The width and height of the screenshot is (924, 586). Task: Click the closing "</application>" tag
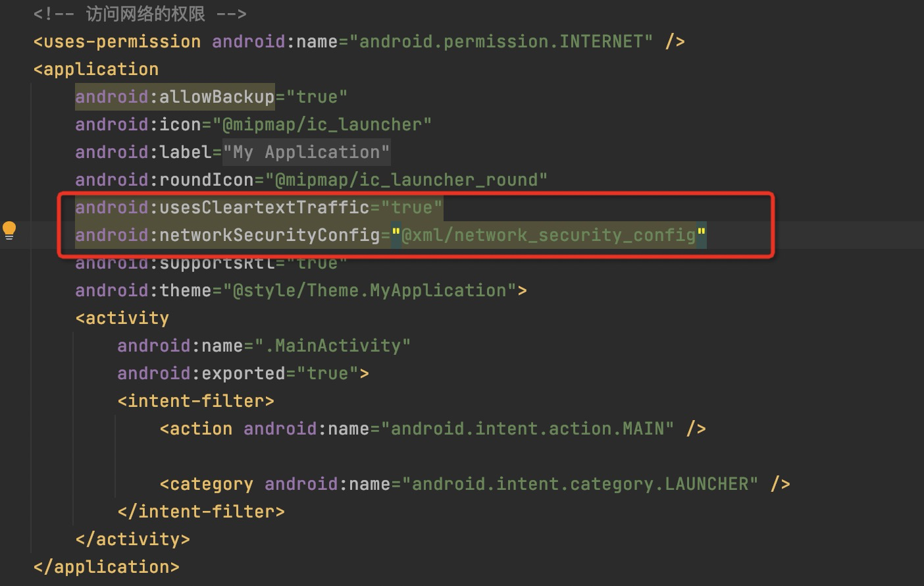[106, 567]
